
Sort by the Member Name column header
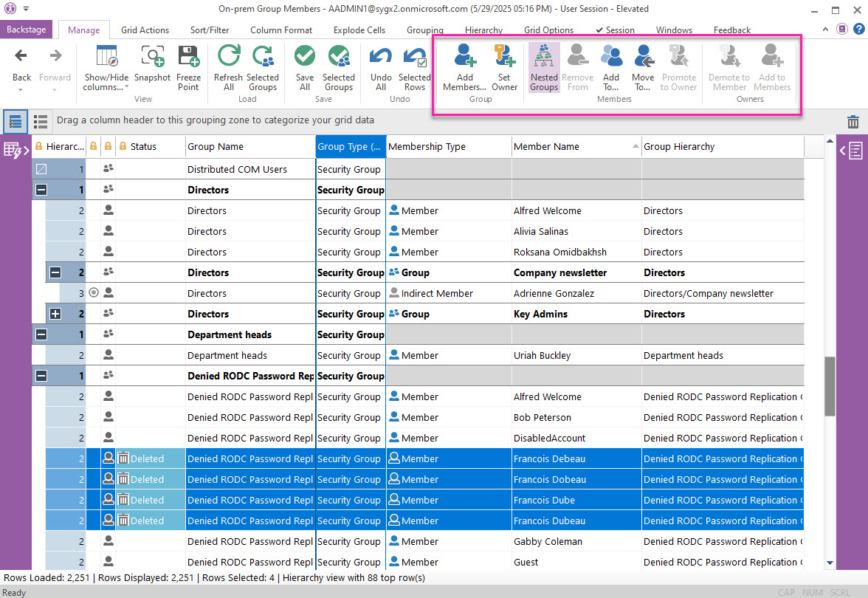[546, 146]
